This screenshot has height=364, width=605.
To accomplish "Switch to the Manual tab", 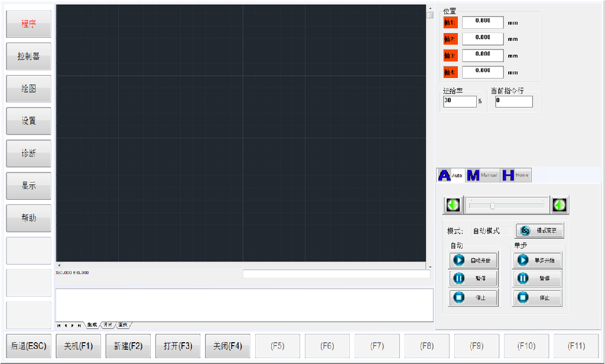I will pos(483,175).
